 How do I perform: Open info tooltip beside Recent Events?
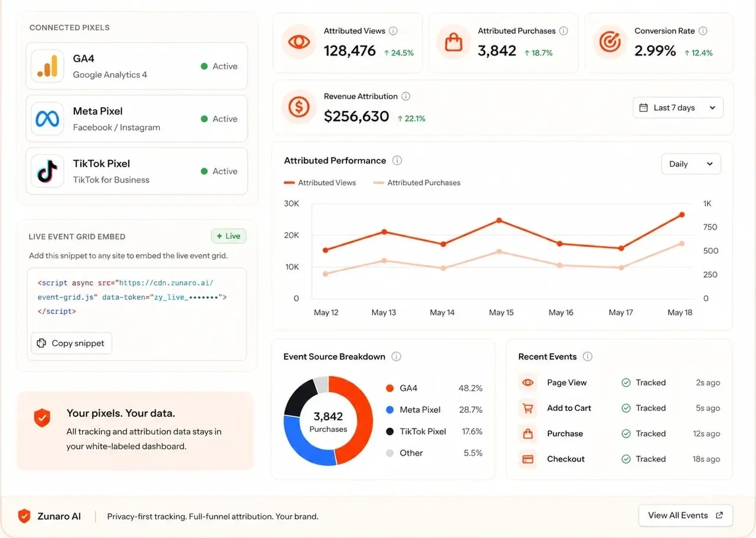tap(587, 357)
